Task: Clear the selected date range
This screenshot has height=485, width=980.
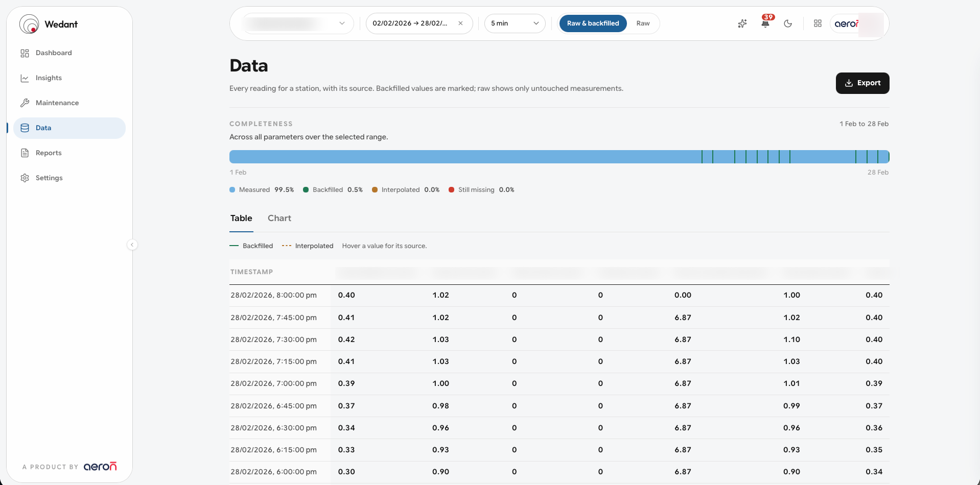Action: point(460,23)
